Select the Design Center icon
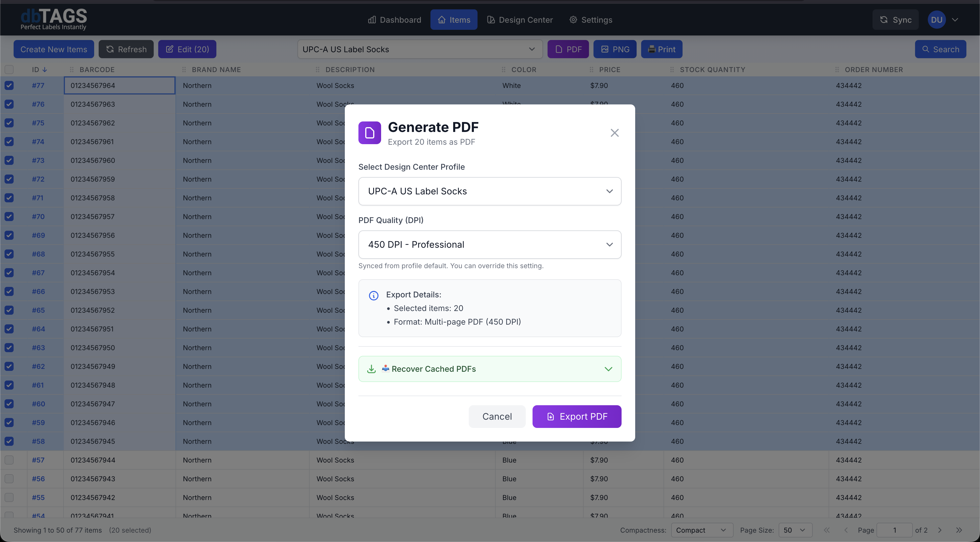This screenshot has height=542, width=980. tap(491, 19)
